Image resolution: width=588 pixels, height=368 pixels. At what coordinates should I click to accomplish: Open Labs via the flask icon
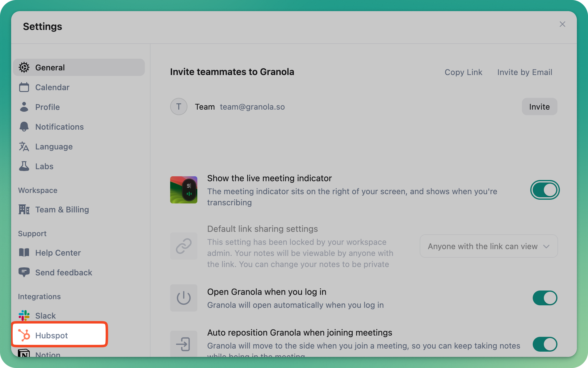pos(24,166)
